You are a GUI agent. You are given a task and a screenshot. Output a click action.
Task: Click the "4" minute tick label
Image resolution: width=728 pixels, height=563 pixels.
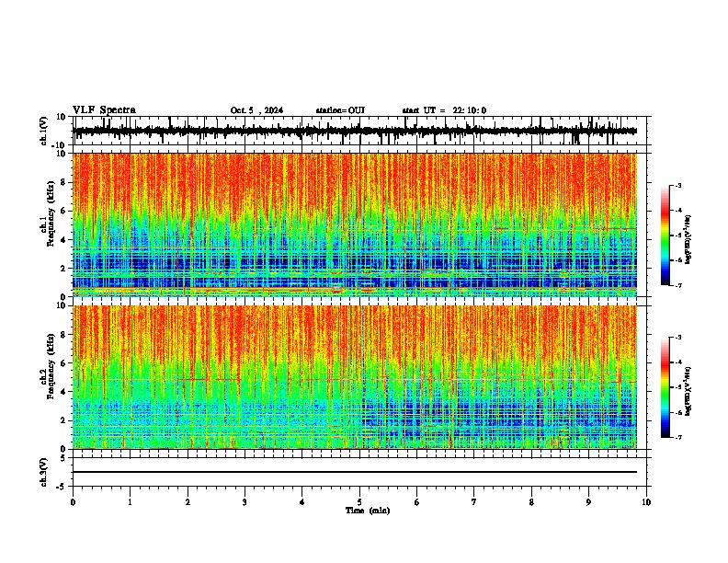coord(302,502)
